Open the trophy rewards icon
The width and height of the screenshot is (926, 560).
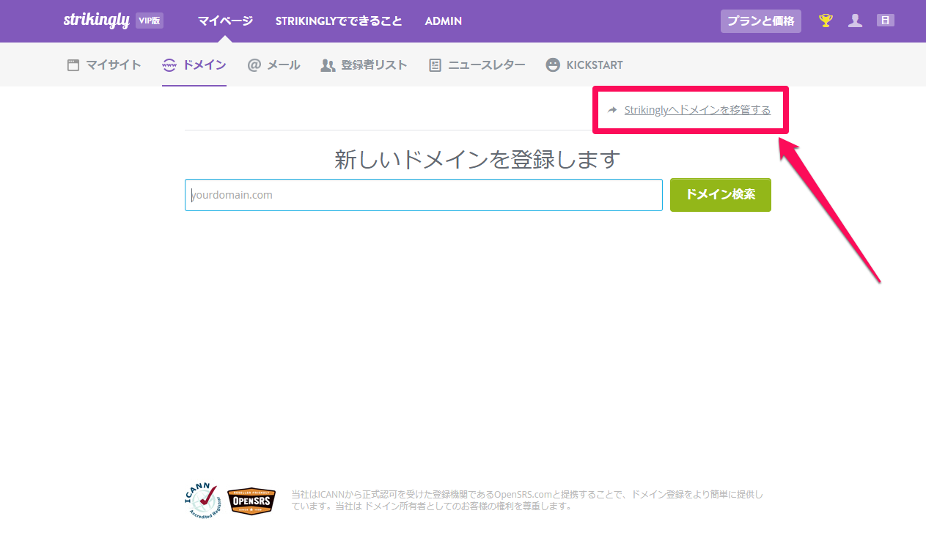(x=826, y=21)
